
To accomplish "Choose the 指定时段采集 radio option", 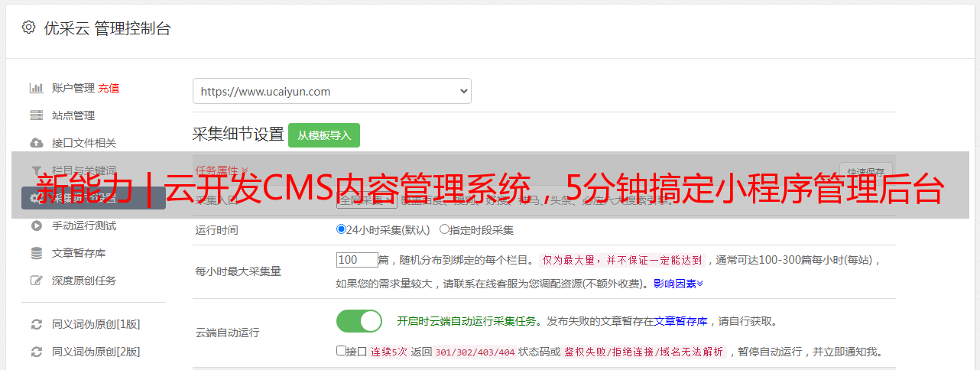I will pos(444,229).
